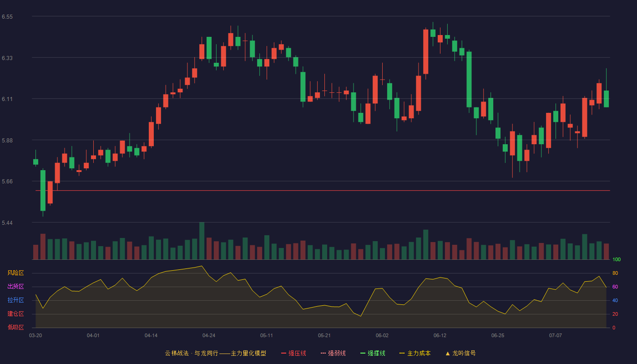The width and height of the screenshot is (637, 364).
Task: Toggle the 强撑线 legend item
Action: tap(373, 353)
